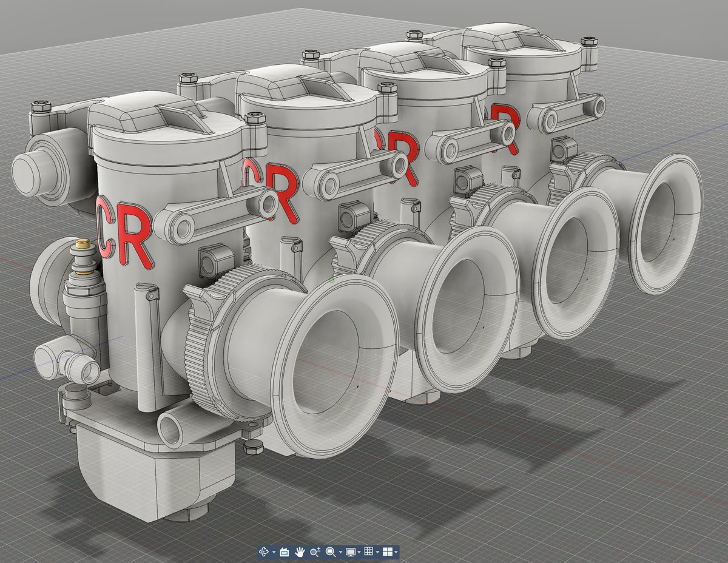
Task: Open the zoom options dropdown arrow
Action: 340,552
